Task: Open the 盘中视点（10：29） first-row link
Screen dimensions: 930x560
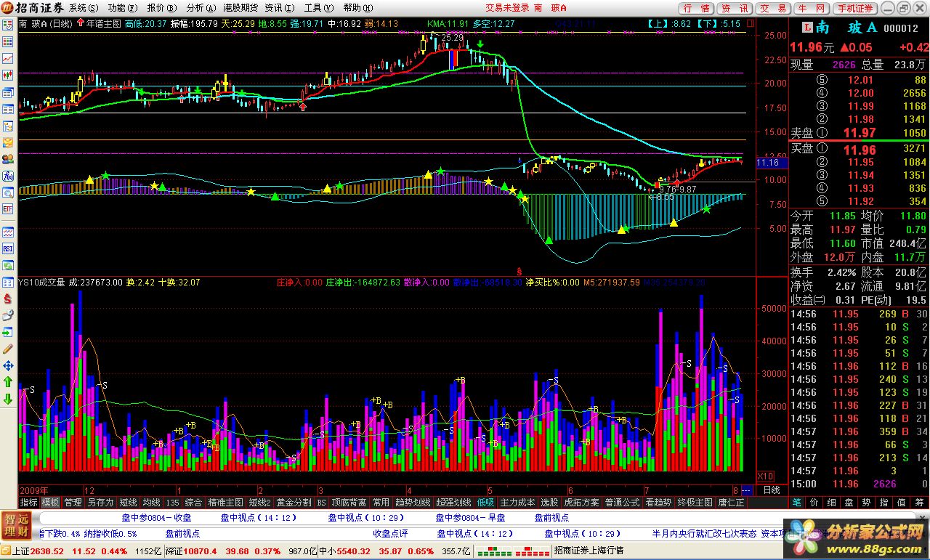Action: click(366, 518)
